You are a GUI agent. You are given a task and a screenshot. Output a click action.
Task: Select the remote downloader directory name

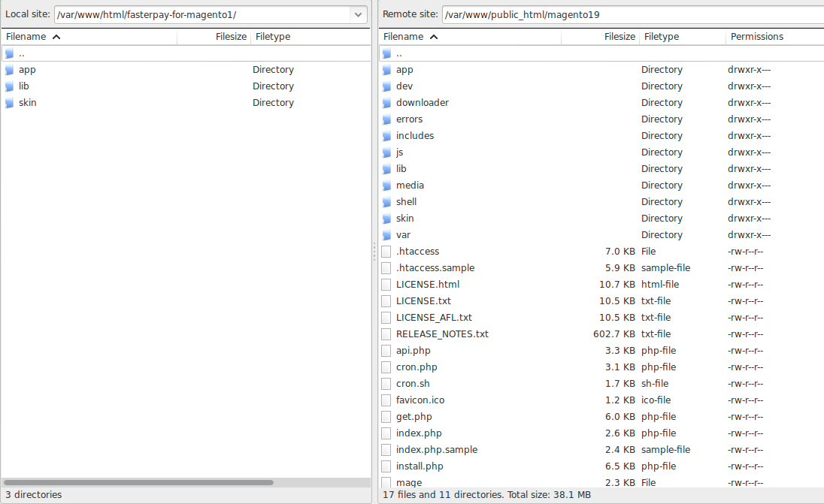pos(423,102)
